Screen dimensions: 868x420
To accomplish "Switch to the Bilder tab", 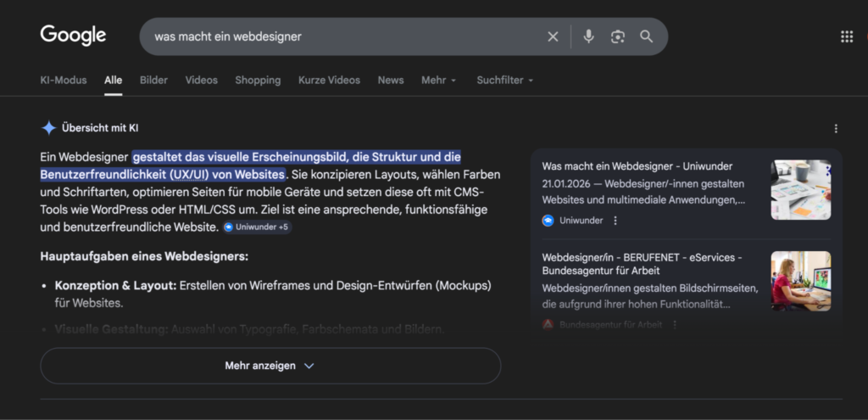I will 154,80.
